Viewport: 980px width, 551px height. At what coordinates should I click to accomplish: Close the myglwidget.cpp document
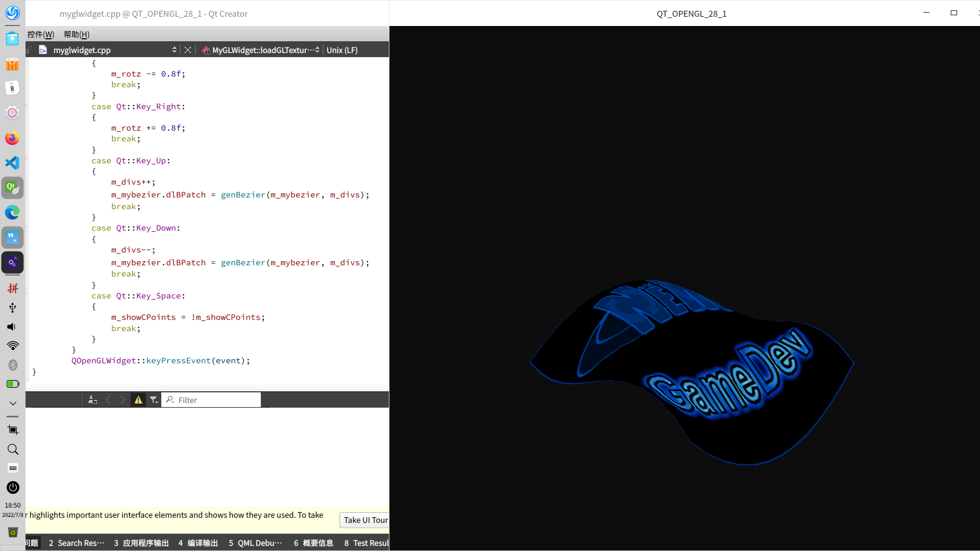point(188,50)
